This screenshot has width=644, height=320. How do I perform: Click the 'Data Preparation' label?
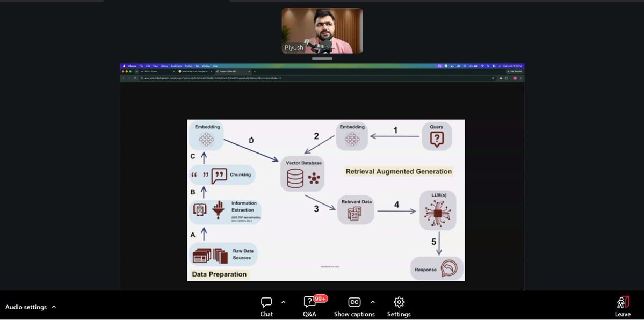(219, 274)
